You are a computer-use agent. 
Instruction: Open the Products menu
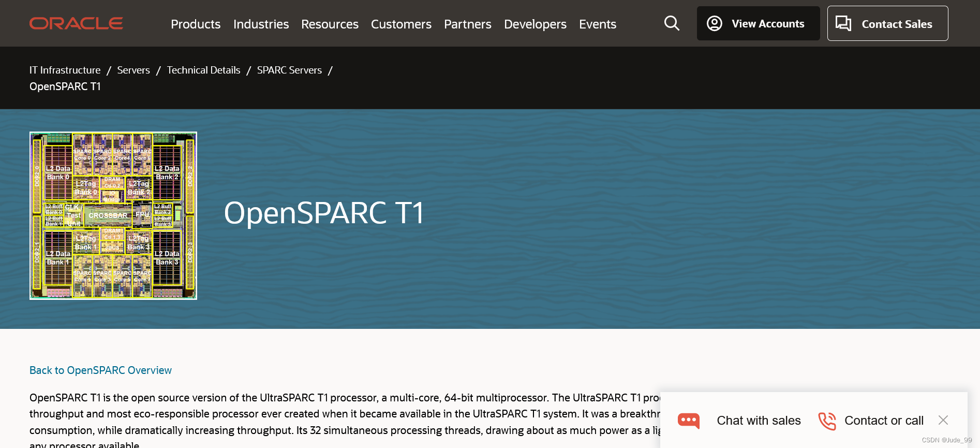(196, 24)
